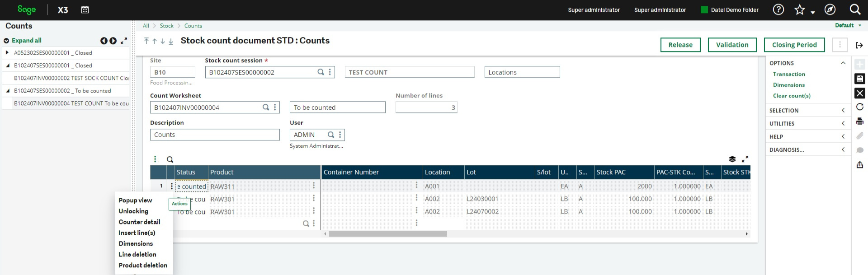Choose Product deletion from context menu
This screenshot has width=868, height=275.
pos(143,265)
